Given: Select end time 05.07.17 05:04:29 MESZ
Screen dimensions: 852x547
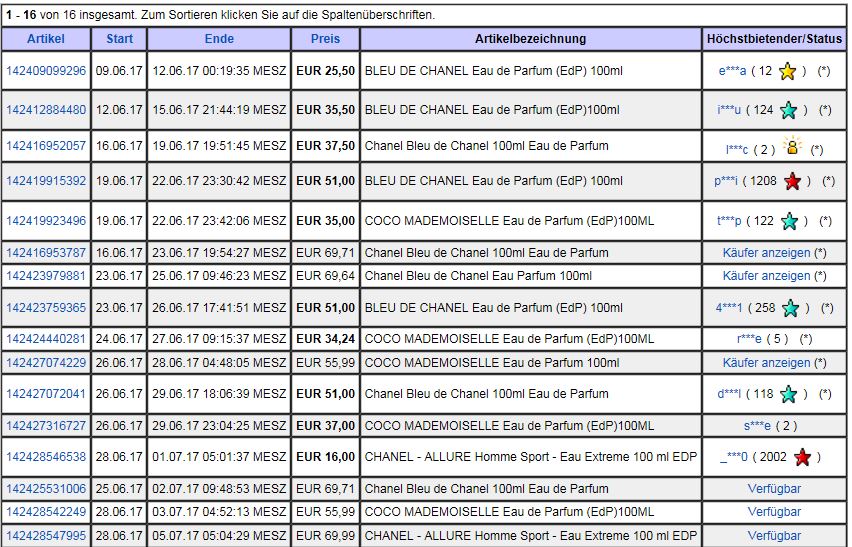Looking at the screenshot, I should click(x=219, y=536).
